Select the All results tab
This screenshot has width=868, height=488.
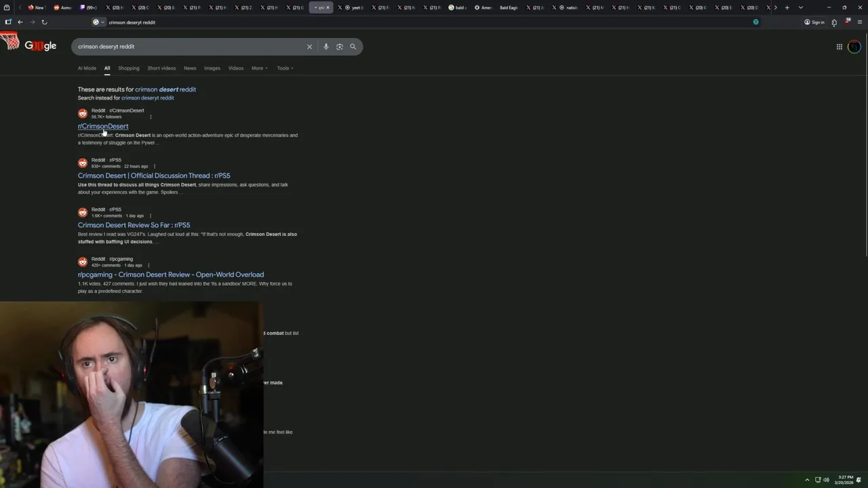(107, 68)
